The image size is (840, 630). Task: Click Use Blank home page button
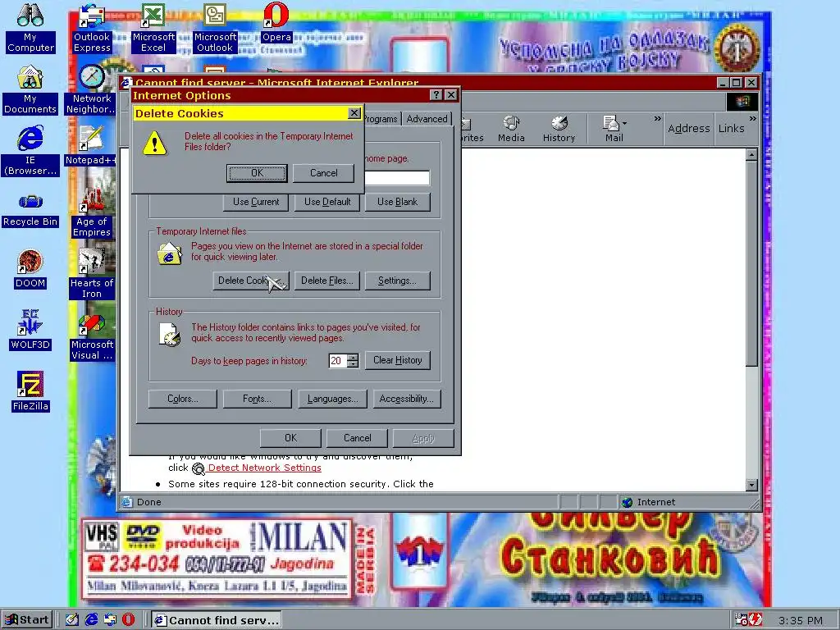pos(397,202)
